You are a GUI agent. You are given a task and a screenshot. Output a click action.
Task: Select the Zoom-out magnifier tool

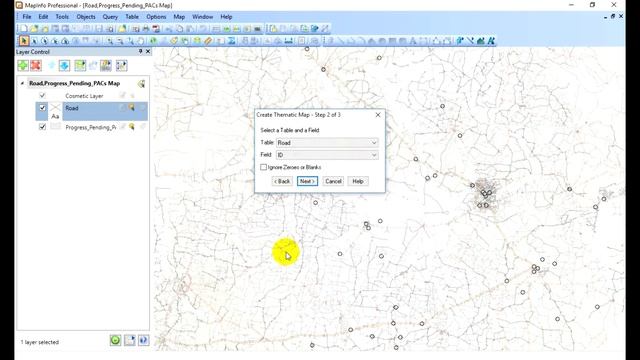120,41
